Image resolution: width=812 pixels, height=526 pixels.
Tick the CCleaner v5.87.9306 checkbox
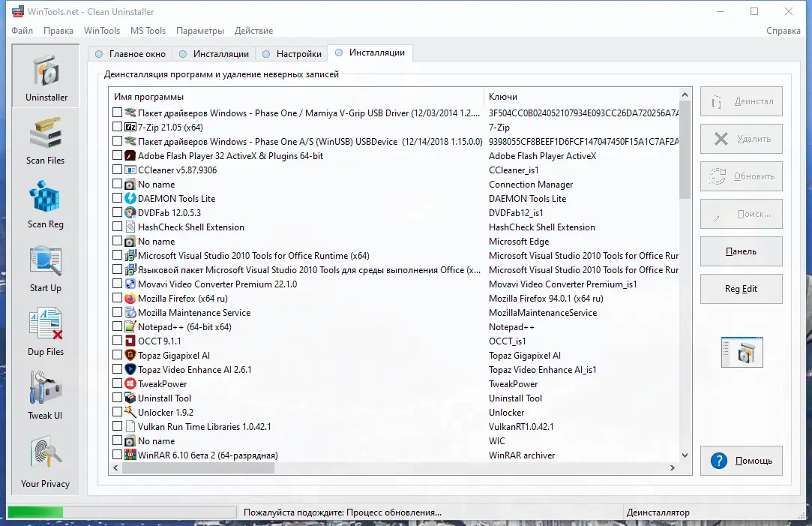(117, 170)
